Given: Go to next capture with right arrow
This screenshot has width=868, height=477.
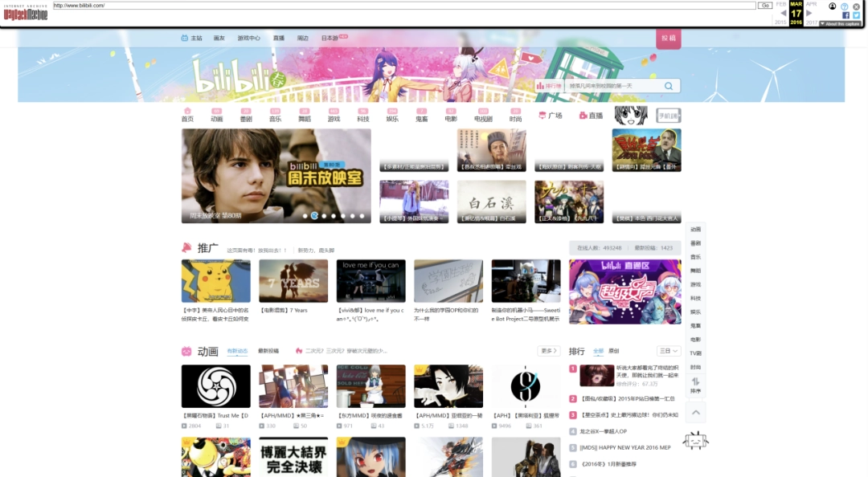Looking at the screenshot, I should (809, 13).
